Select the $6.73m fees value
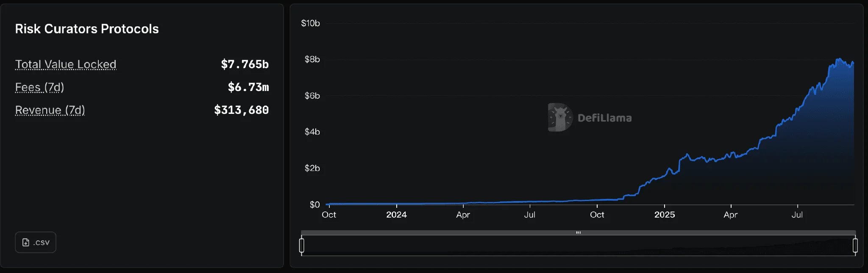Viewport: 868px width, 273px height. [248, 87]
